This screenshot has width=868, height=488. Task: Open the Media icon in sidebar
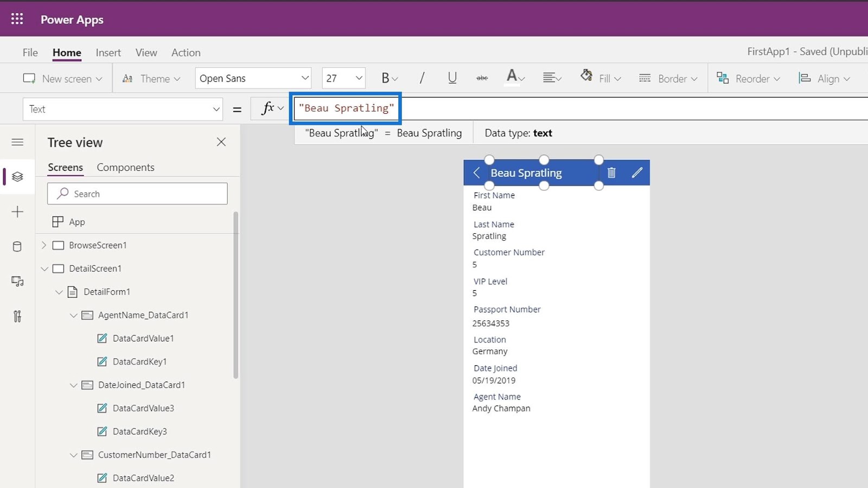tap(17, 281)
